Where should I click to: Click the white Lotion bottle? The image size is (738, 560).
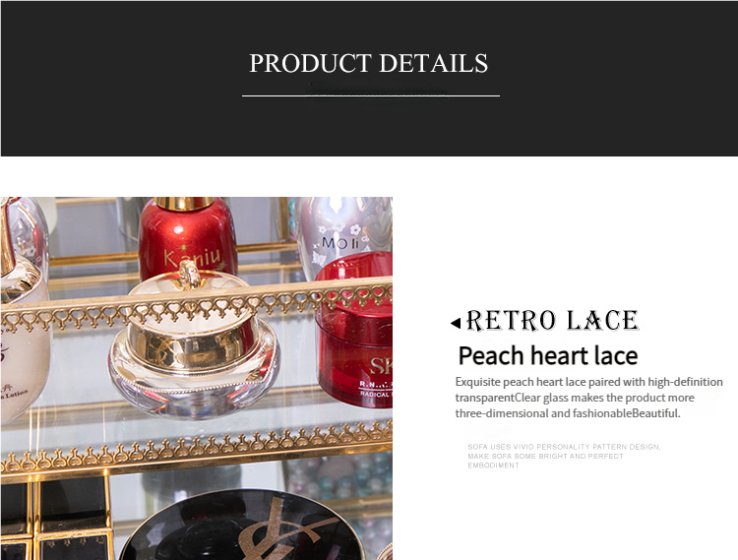(x=24, y=330)
